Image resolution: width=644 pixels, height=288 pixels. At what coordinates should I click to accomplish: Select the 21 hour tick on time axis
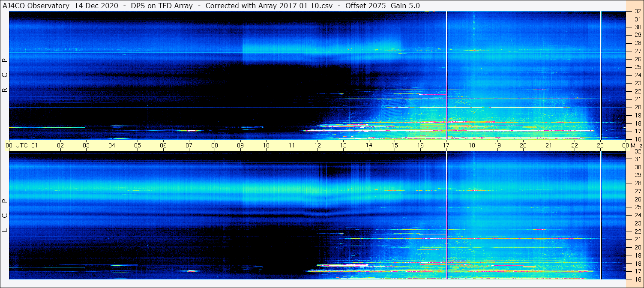pyautogui.click(x=549, y=145)
